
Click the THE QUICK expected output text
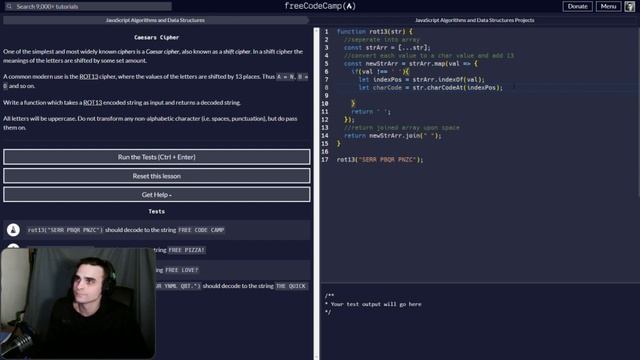click(x=291, y=286)
